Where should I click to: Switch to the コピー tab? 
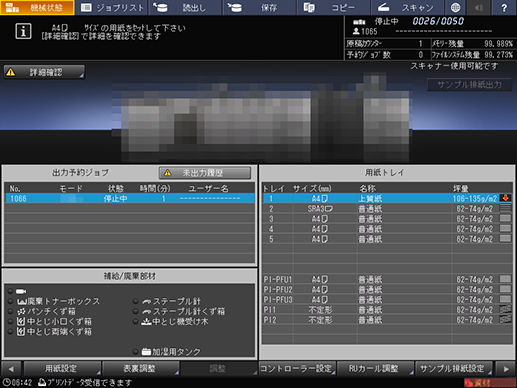[333, 7]
